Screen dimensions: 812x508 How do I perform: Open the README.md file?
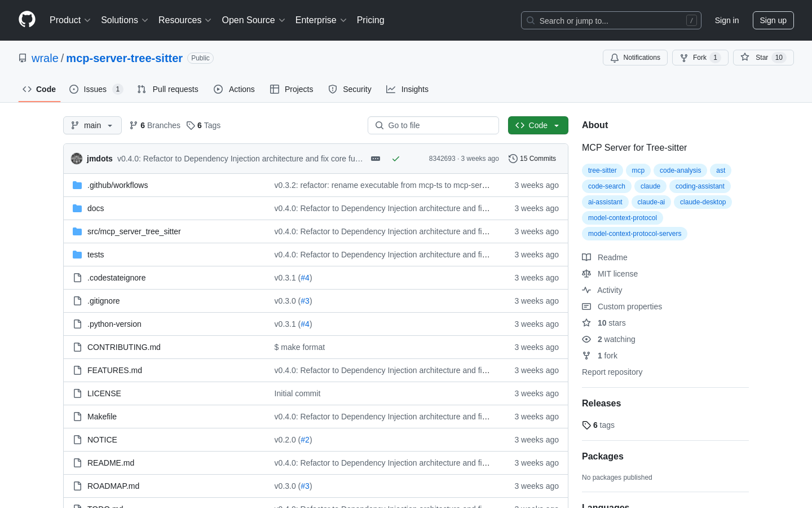pyautogui.click(x=111, y=463)
